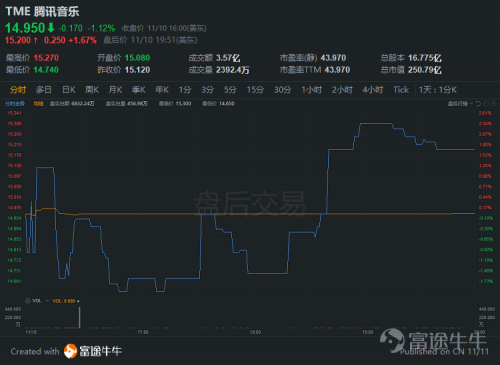
Task: Select the 1天 : 1分K combined view
Action: pos(438,90)
